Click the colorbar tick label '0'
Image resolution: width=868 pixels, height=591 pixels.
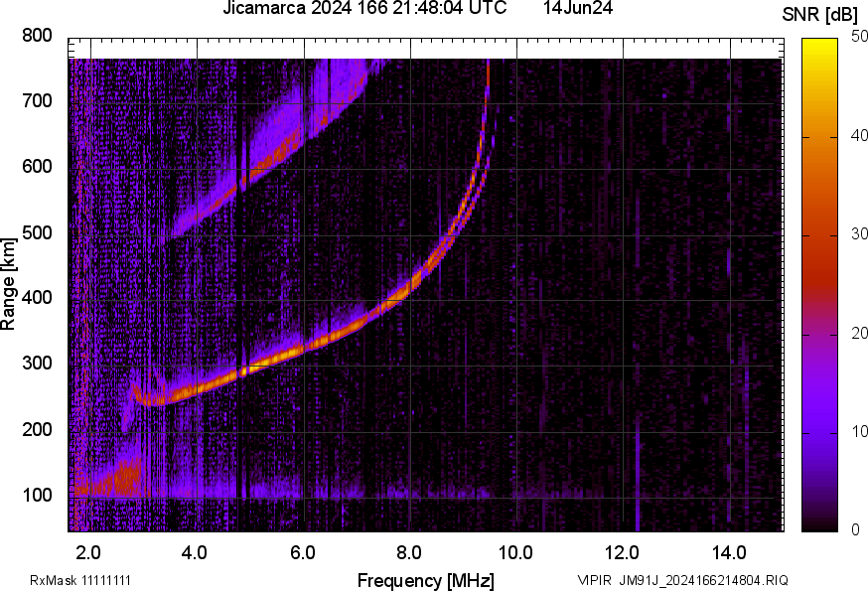(856, 530)
